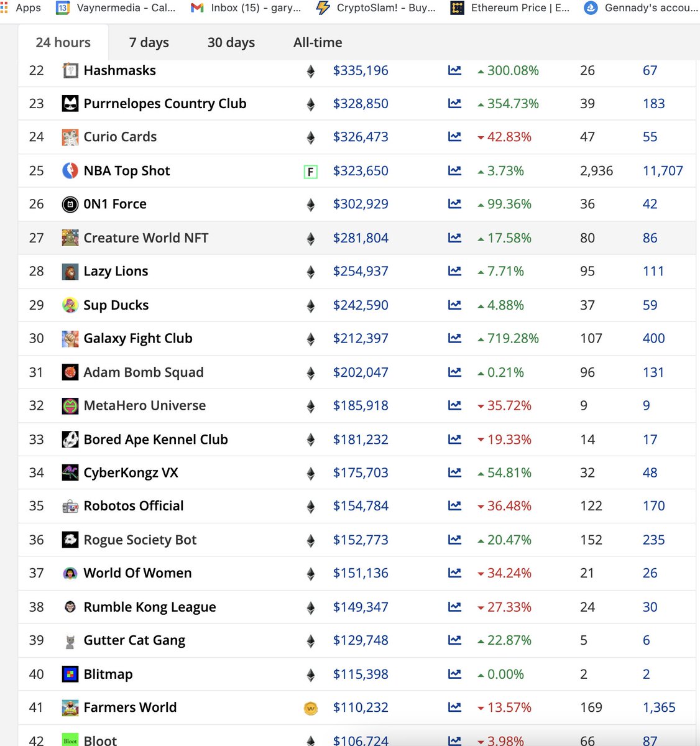The height and width of the screenshot is (746, 700).
Task: Open the World Of Women chart icon
Action: tap(455, 573)
